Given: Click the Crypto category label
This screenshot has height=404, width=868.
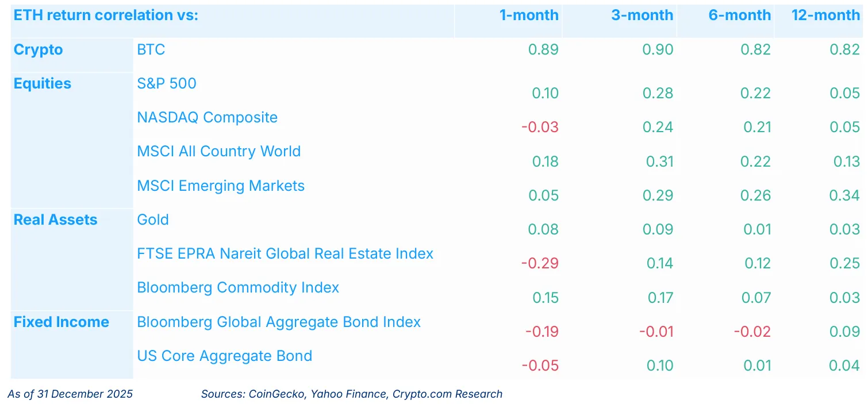Looking at the screenshot, I should tap(38, 50).
